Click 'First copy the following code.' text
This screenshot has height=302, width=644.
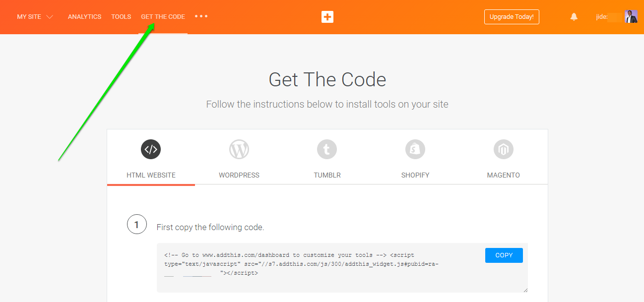pyautogui.click(x=210, y=228)
